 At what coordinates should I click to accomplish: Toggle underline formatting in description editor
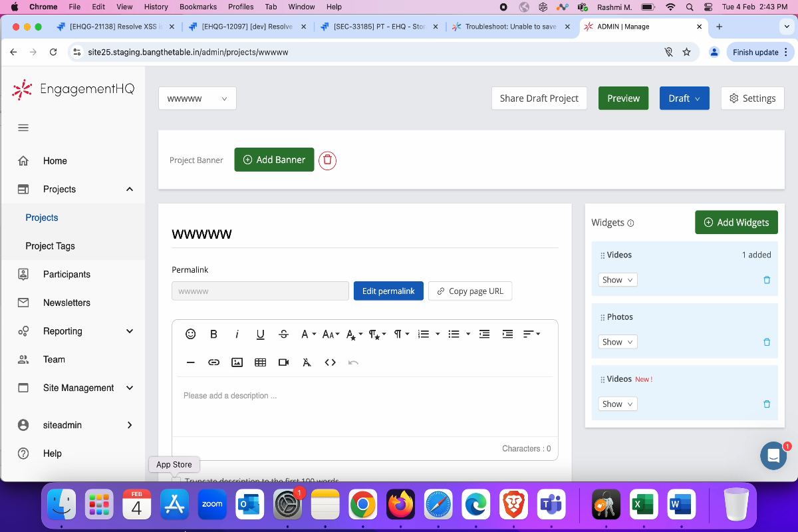point(260,334)
